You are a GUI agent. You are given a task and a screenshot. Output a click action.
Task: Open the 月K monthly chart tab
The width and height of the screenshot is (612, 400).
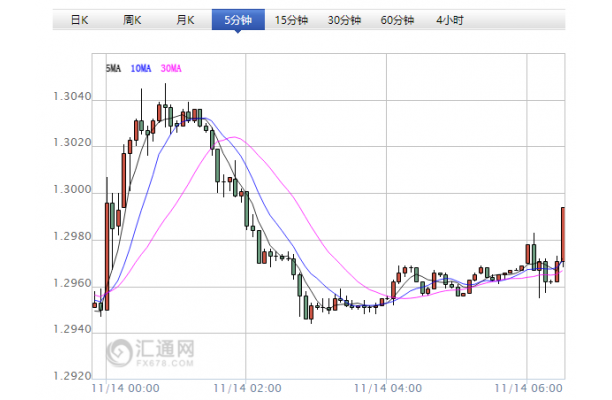185,19
